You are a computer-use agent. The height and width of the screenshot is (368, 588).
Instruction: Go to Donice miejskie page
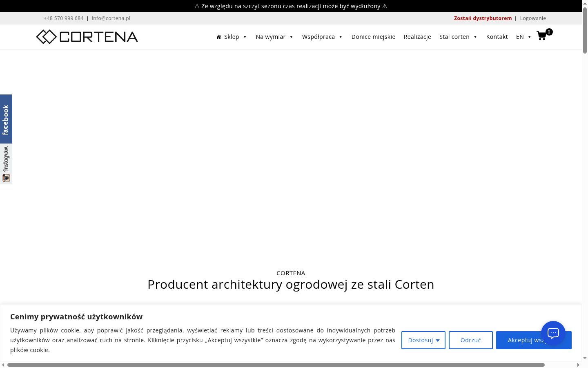pyautogui.click(x=373, y=37)
